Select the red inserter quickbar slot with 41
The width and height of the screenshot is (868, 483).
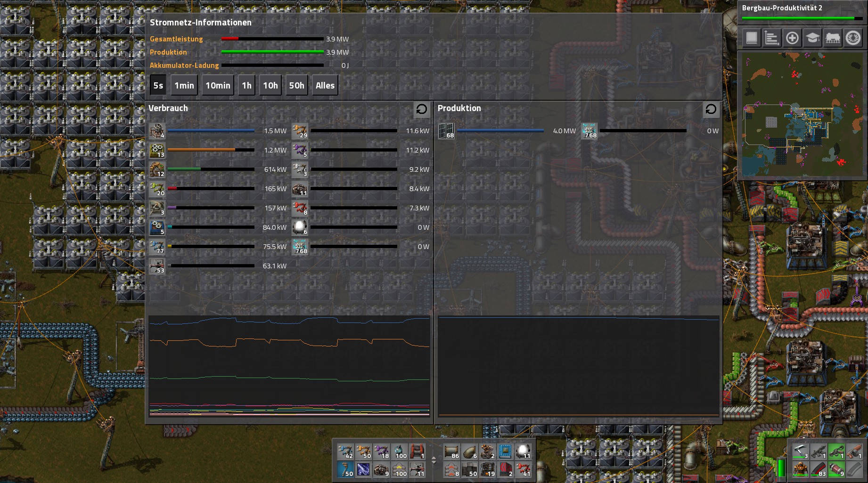coord(523,469)
